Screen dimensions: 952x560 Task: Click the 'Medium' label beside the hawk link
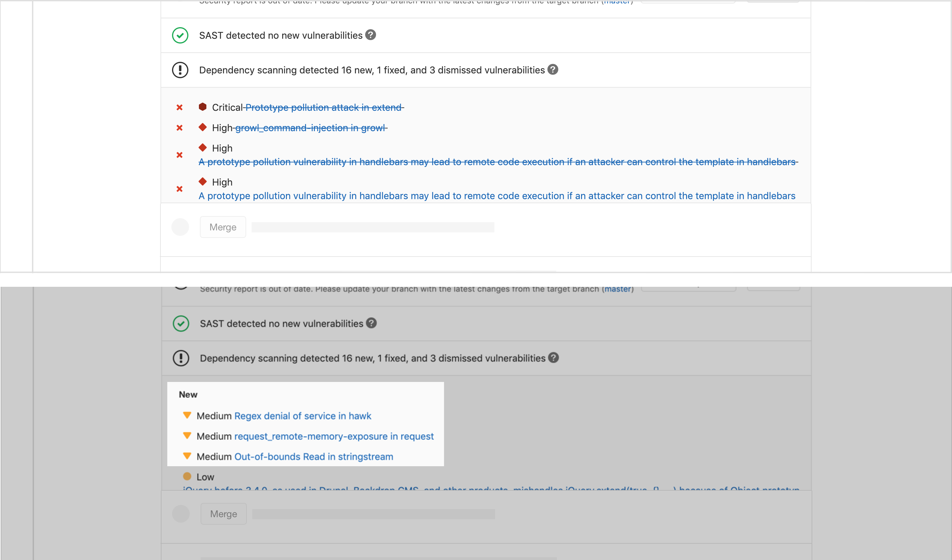[x=214, y=416]
